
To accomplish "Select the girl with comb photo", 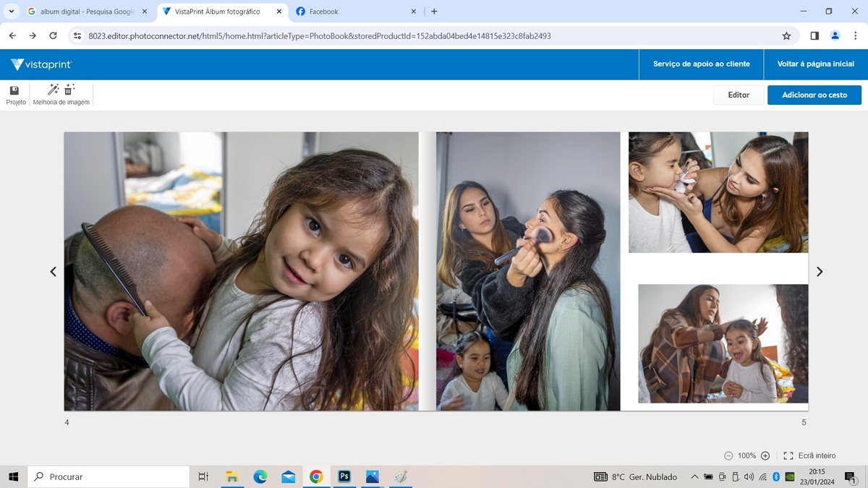I will point(241,271).
